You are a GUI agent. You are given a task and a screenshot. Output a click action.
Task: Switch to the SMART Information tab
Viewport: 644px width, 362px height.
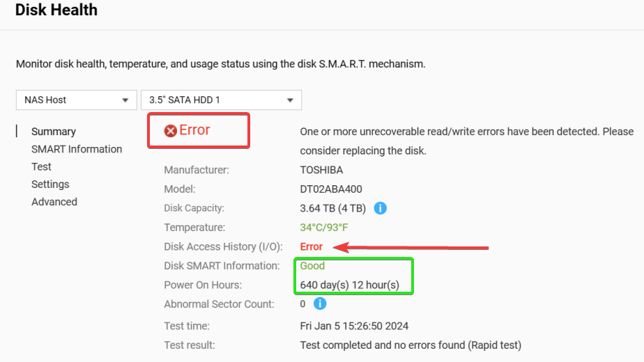pos(77,149)
